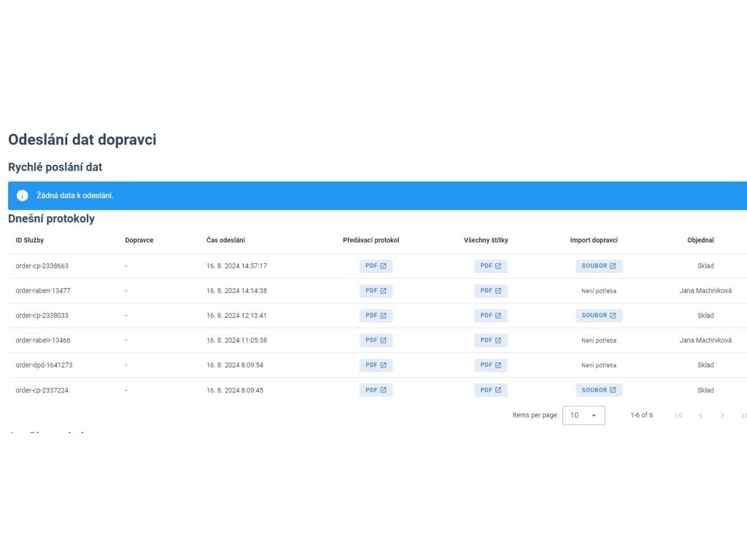
Task: Click the Předávací protokol column header
Action: [371, 240]
